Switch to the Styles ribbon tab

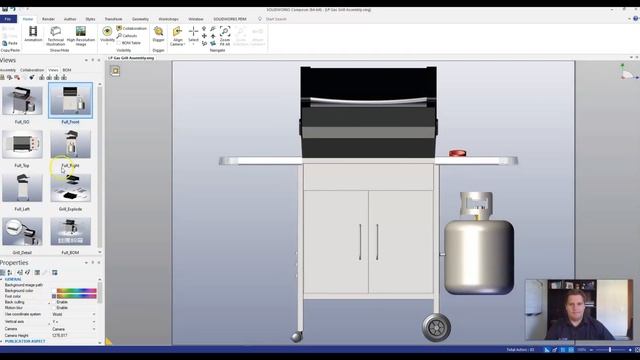(90, 19)
